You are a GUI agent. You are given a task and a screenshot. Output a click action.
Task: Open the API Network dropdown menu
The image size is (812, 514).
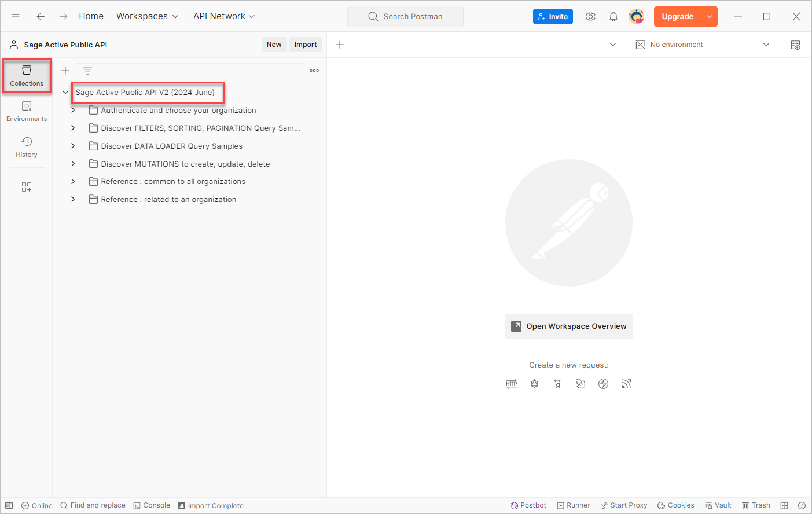point(224,16)
